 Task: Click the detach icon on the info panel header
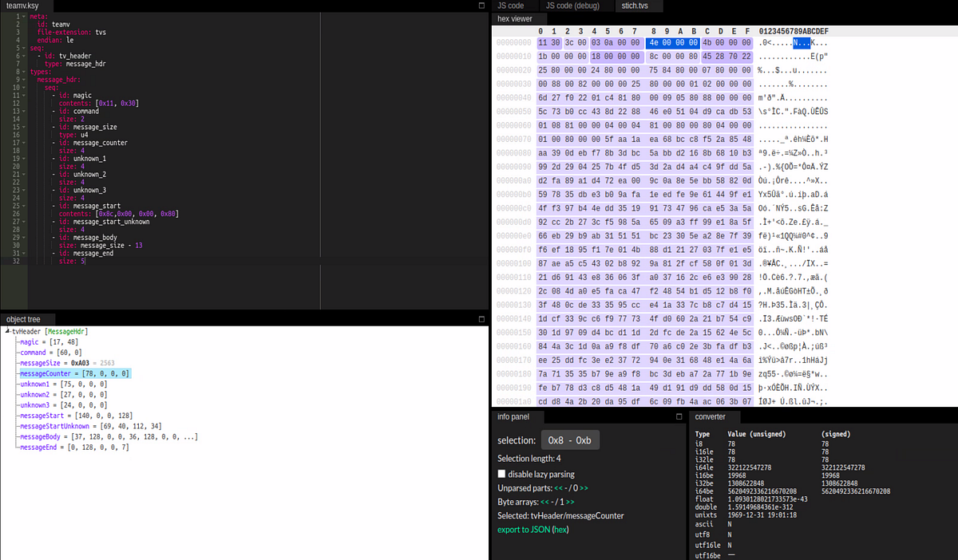click(x=679, y=416)
